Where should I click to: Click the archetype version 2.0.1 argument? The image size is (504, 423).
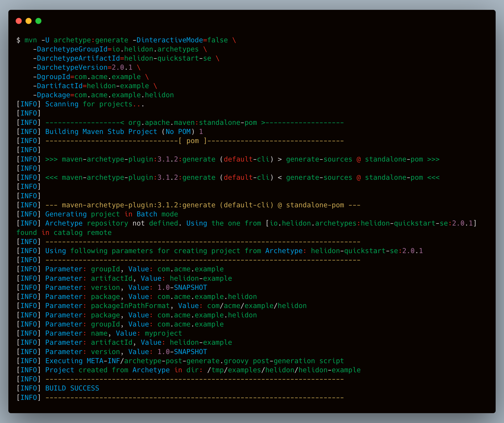122,67
